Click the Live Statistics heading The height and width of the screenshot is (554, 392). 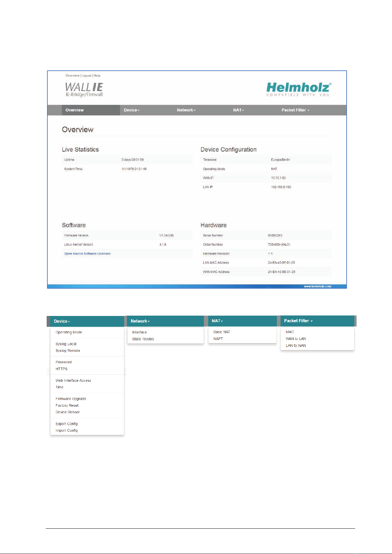(80, 150)
